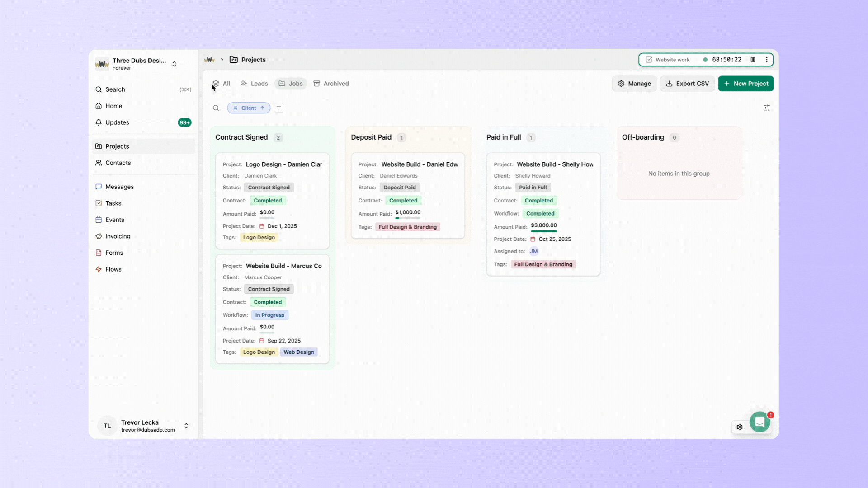Open Flows from the sidebar
This screenshot has width=868, height=488.
click(x=113, y=269)
